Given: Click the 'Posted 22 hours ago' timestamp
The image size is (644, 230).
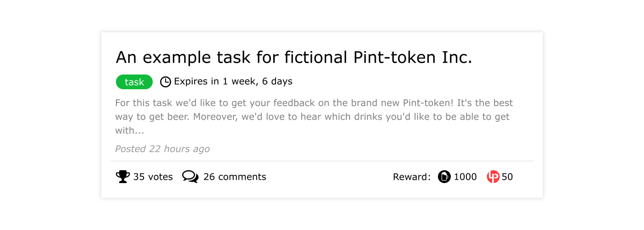Looking at the screenshot, I should (x=162, y=149).
